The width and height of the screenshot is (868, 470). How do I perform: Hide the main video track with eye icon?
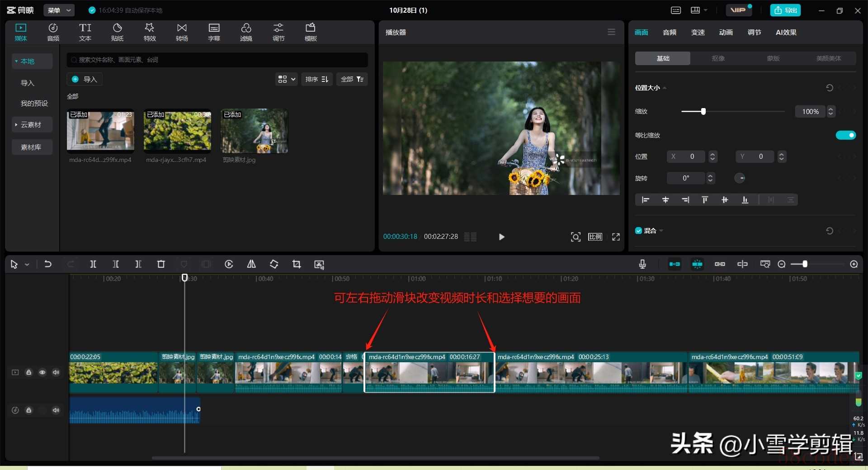coord(42,372)
